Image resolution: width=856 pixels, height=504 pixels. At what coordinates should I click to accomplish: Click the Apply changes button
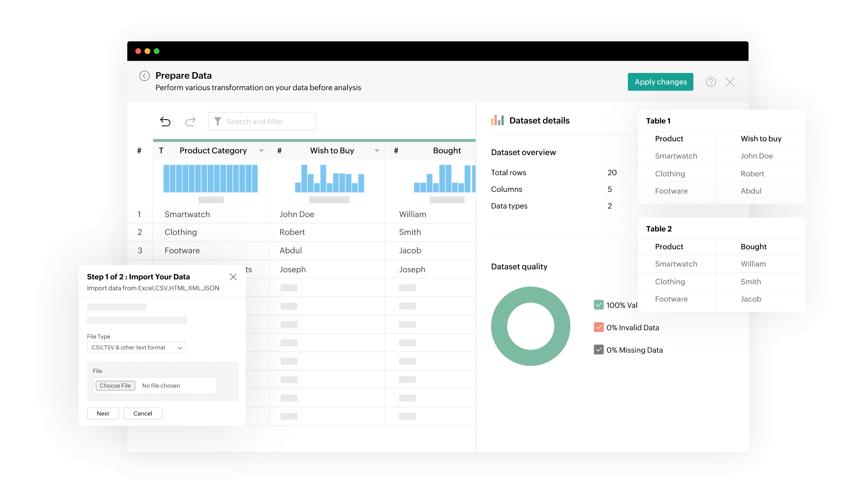pyautogui.click(x=660, y=82)
